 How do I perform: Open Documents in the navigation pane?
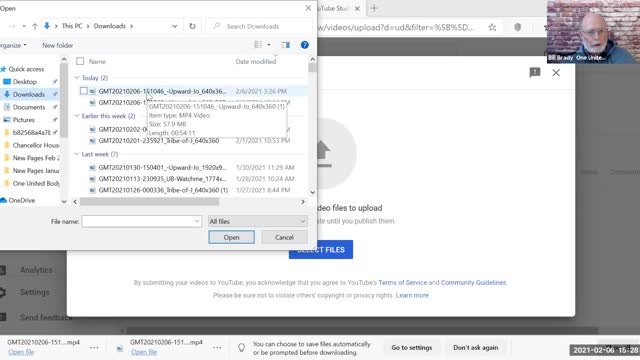coord(29,107)
